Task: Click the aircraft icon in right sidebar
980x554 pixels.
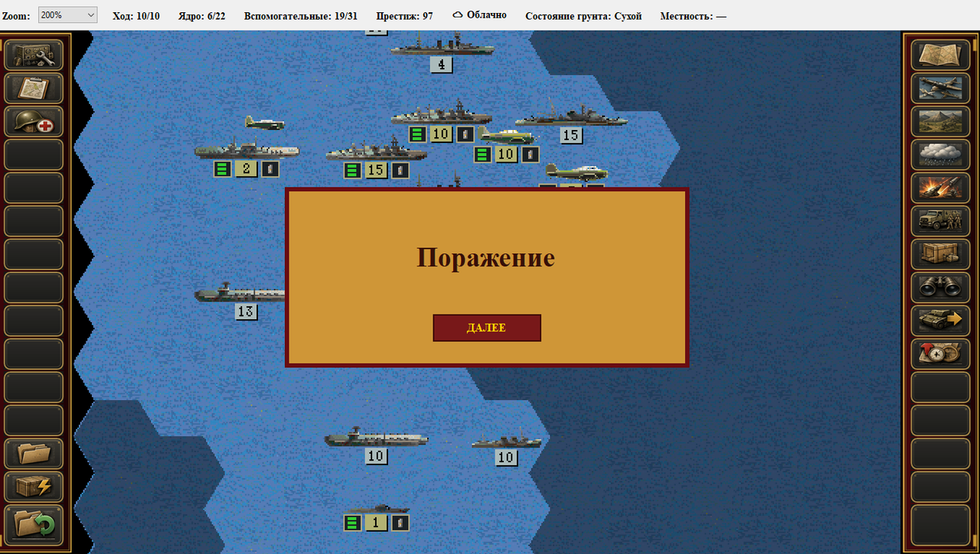Action: pos(940,88)
